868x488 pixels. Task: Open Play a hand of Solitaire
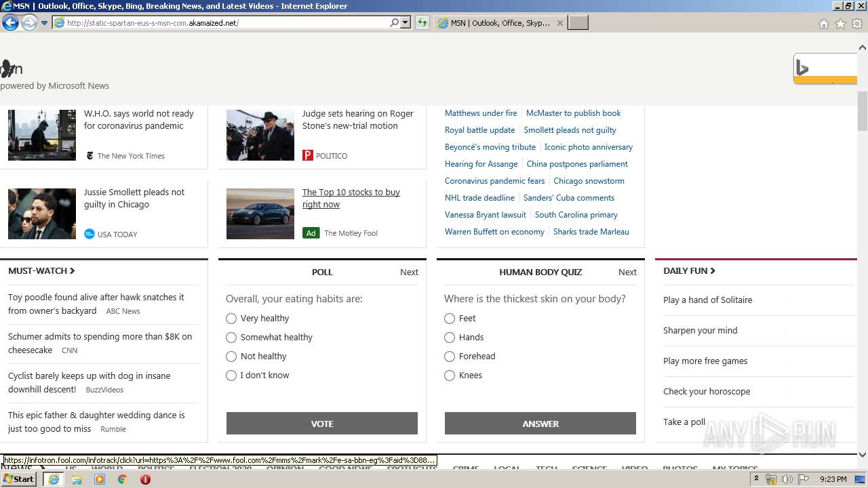(x=707, y=300)
